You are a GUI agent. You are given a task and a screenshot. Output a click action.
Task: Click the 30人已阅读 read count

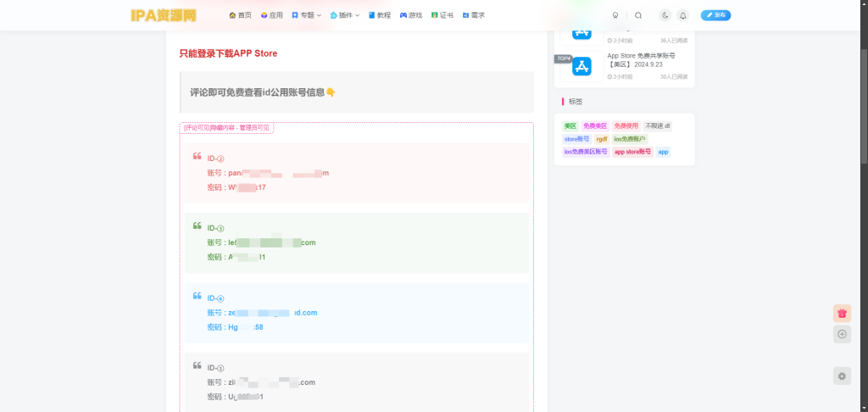pyautogui.click(x=674, y=76)
